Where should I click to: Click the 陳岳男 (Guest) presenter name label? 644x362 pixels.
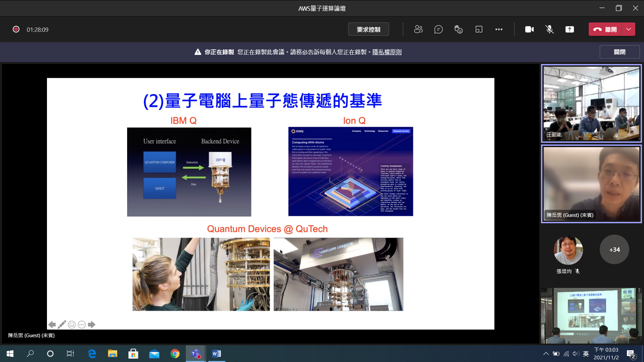[32, 335]
